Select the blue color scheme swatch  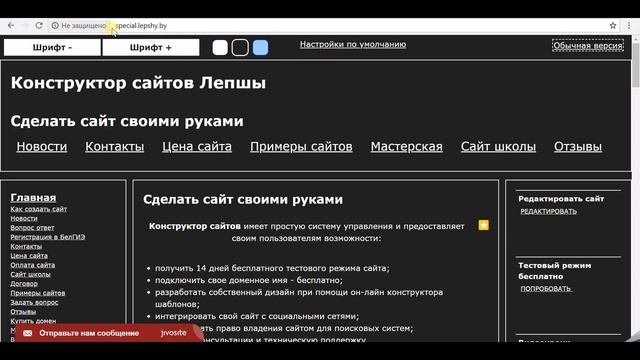(x=260, y=47)
